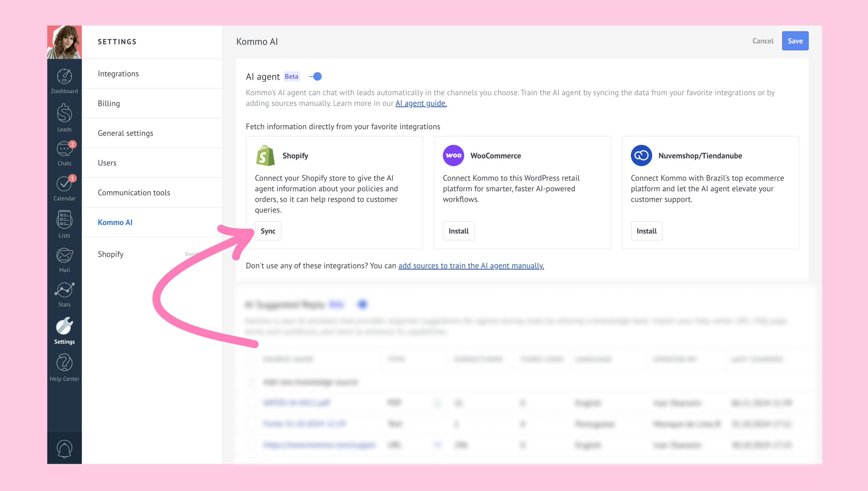Screen dimensions: 868x491
Task: Open the Leads dollar icon
Action: 64,113
